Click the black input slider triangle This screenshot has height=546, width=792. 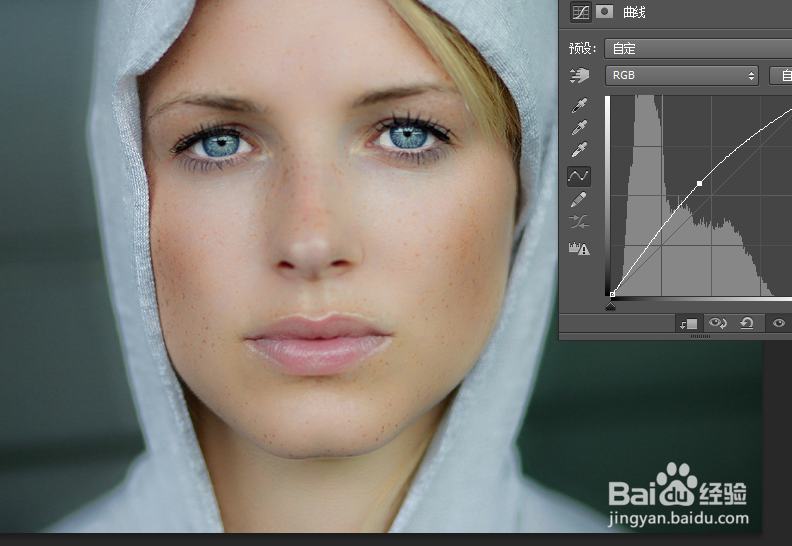[x=610, y=306]
